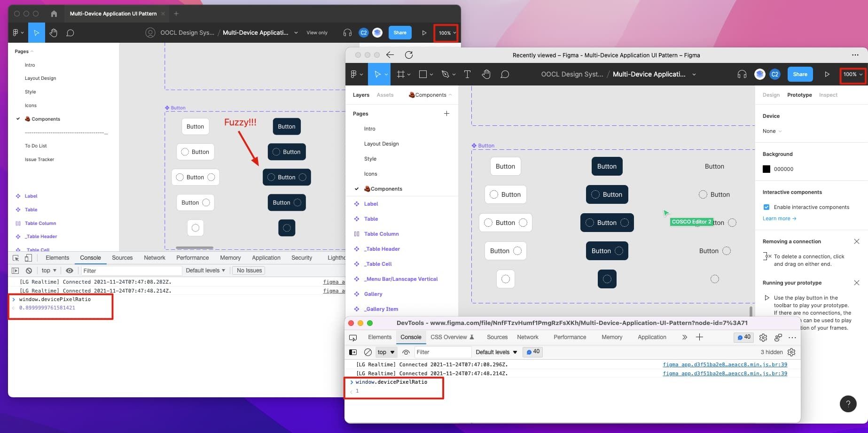The width and height of the screenshot is (868, 433).
Task: Toggle console sidebar in front DevTools
Action: click(x=353, y=352)
